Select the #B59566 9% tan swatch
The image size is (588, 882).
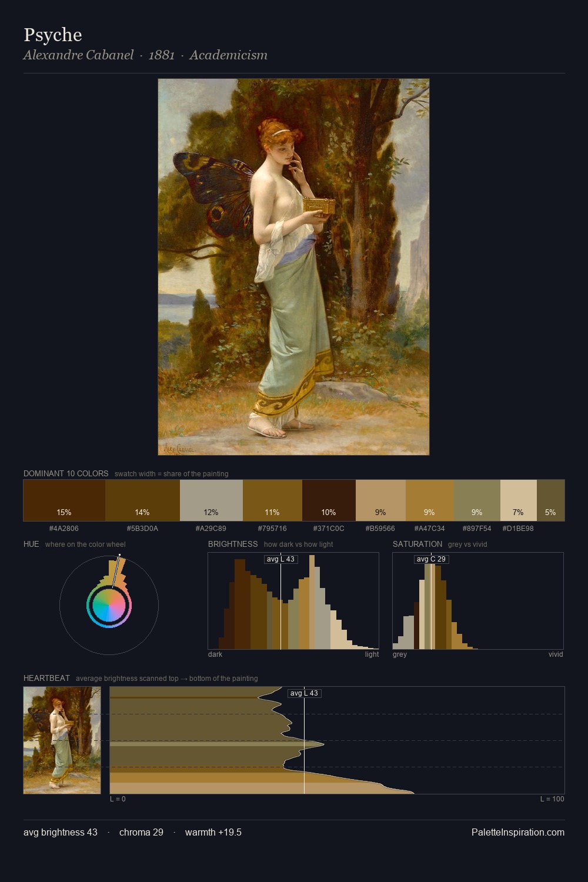coord(380,500)
